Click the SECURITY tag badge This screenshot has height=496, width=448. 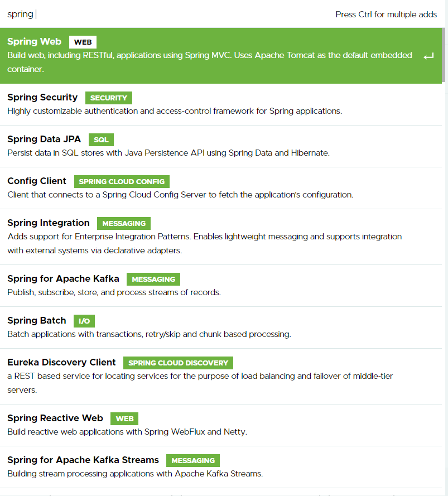pos(109,98)
